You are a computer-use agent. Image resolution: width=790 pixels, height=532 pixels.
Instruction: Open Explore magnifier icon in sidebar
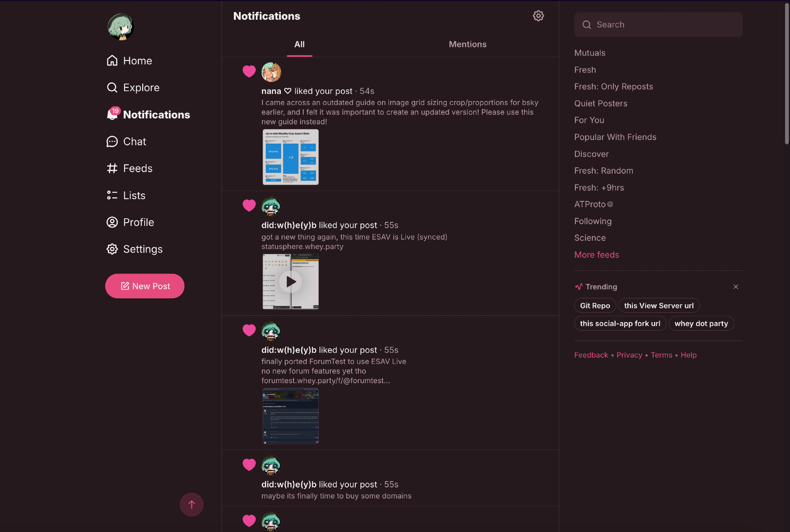112,87
